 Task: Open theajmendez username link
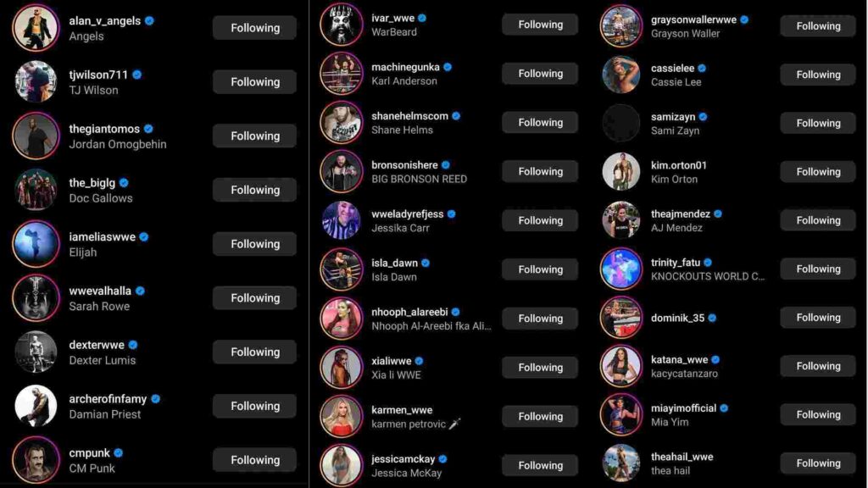point(681,213)
